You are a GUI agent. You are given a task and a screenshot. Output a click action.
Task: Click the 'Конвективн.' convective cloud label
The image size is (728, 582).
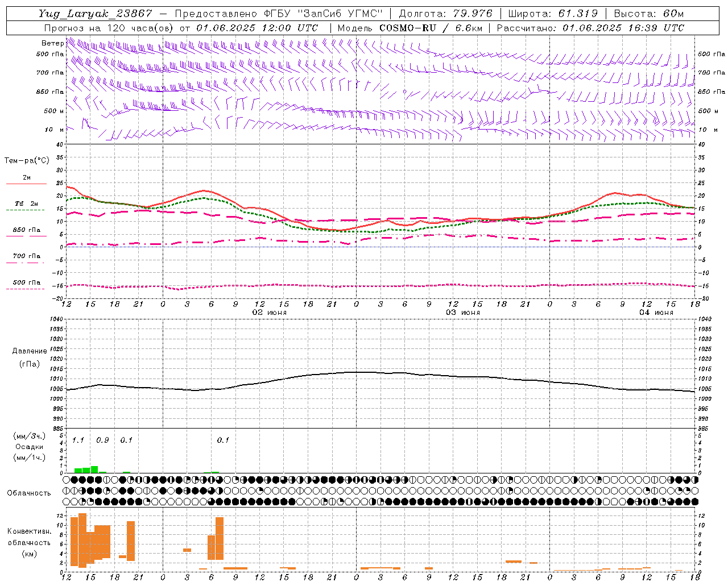[x=30, y=531]
